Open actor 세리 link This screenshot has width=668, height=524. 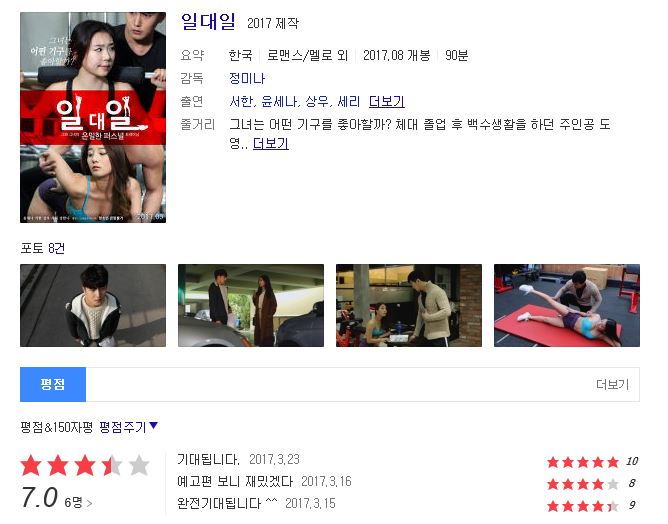click(348, 101)
